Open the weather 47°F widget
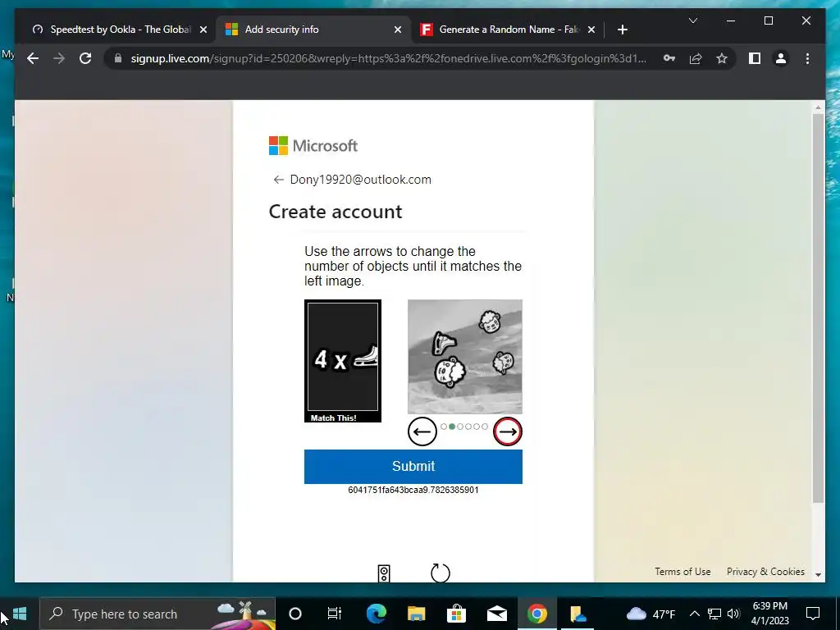The height and width of the screenshot is (630, 840). (651, 614)
